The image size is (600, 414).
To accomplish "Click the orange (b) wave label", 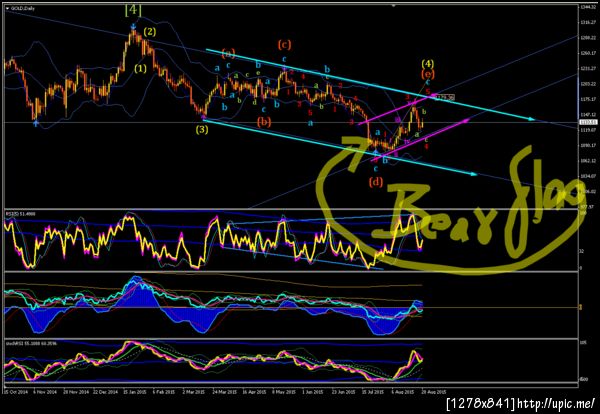I will pos(264,122).
